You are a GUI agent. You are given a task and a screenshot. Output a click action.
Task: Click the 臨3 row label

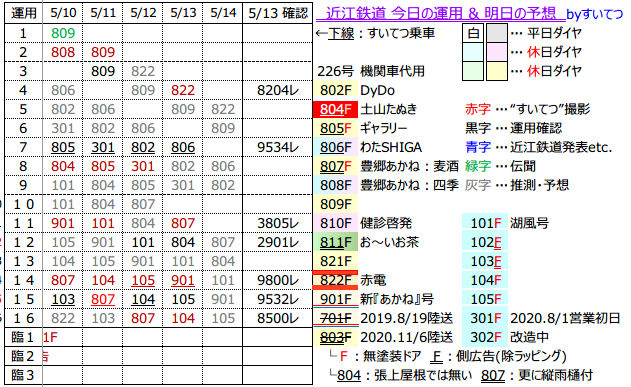tap(23, 375)
